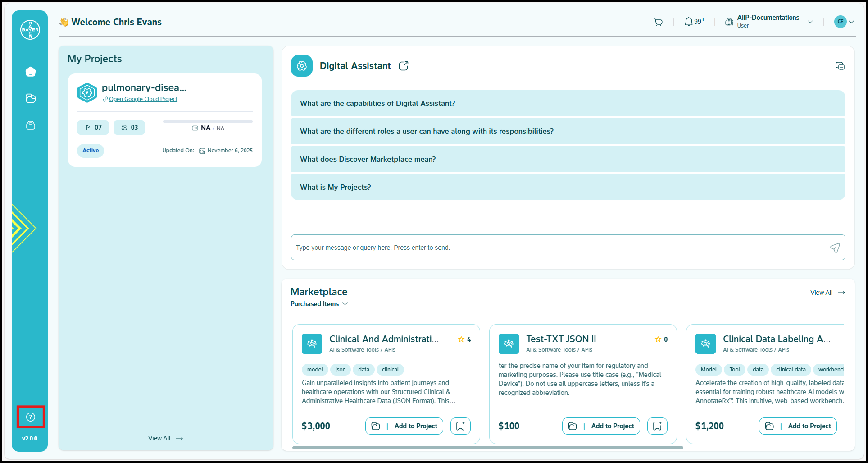
Task: Bookmark the Clinical And Administrati... item
Action: (460, 426)
